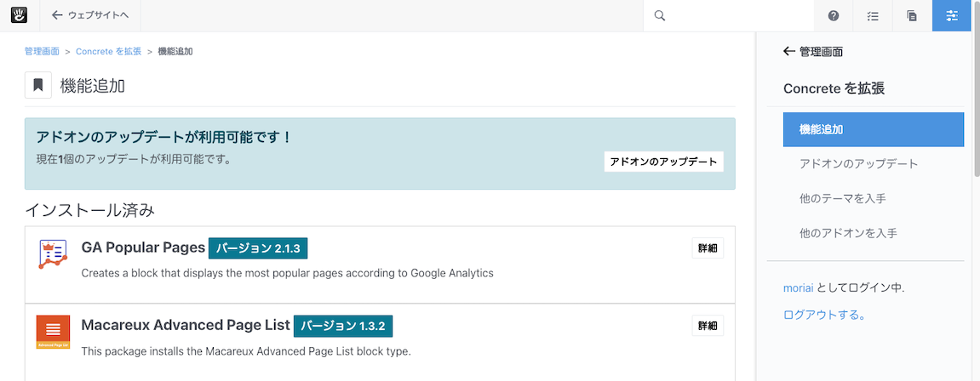Click the bookmark icon beside 機能追加 title
Image resolution: width=980 pixels, height=381 pixels.
tap(38, 86)
